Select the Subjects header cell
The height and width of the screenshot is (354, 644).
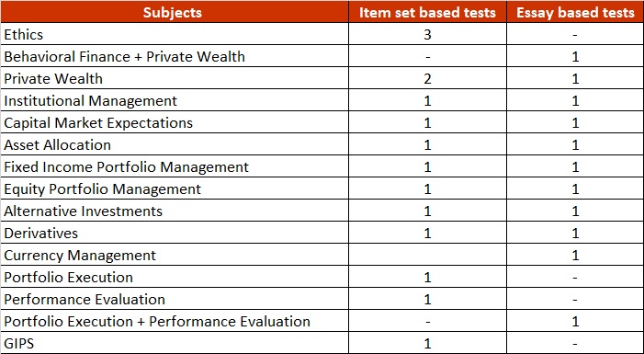click(175, 12)
